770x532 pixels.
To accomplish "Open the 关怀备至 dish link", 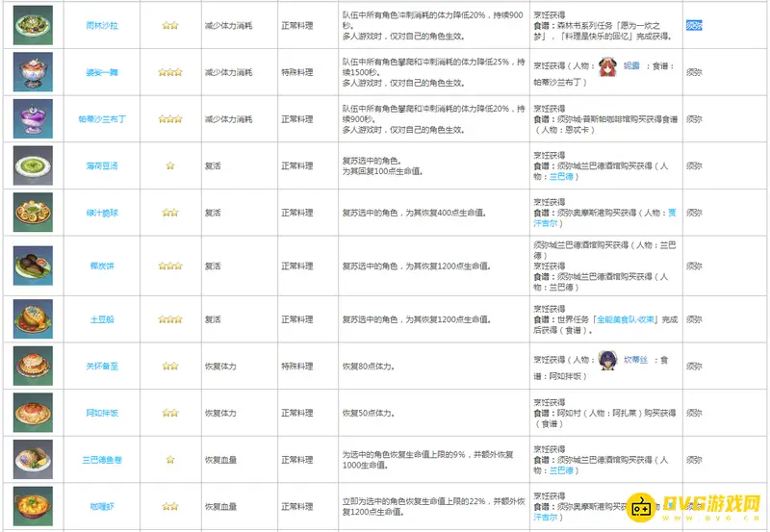I will point(100,366).
